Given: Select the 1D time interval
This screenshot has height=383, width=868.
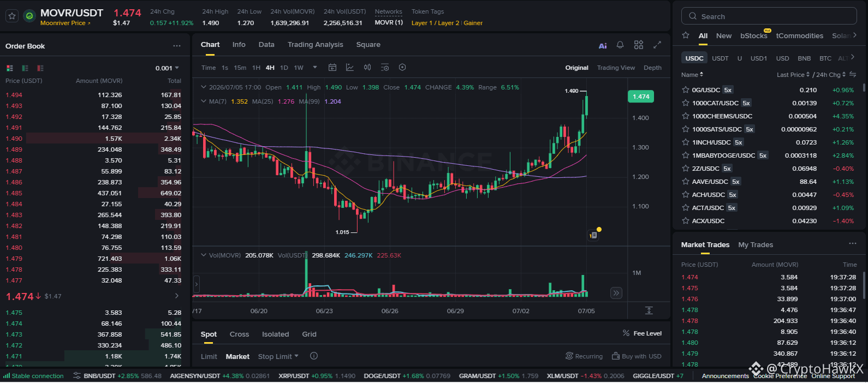Looking at the screenshot, I should pos(284,68).
